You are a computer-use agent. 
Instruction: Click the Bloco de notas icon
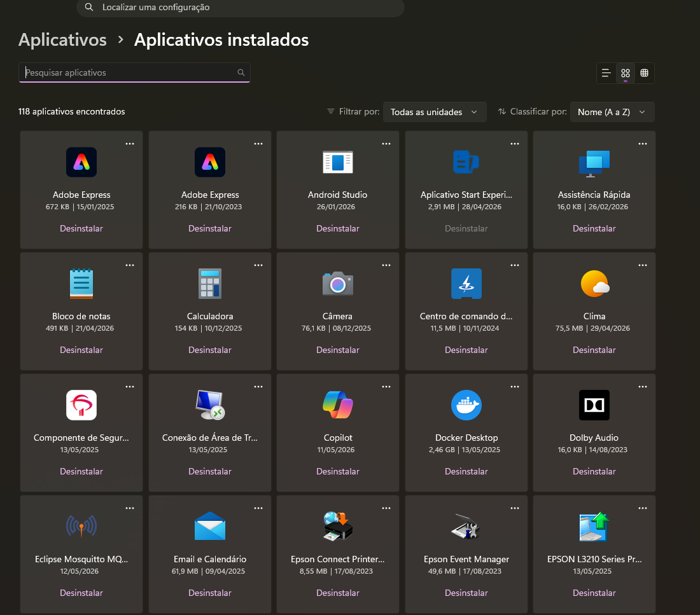coord(81,284)
